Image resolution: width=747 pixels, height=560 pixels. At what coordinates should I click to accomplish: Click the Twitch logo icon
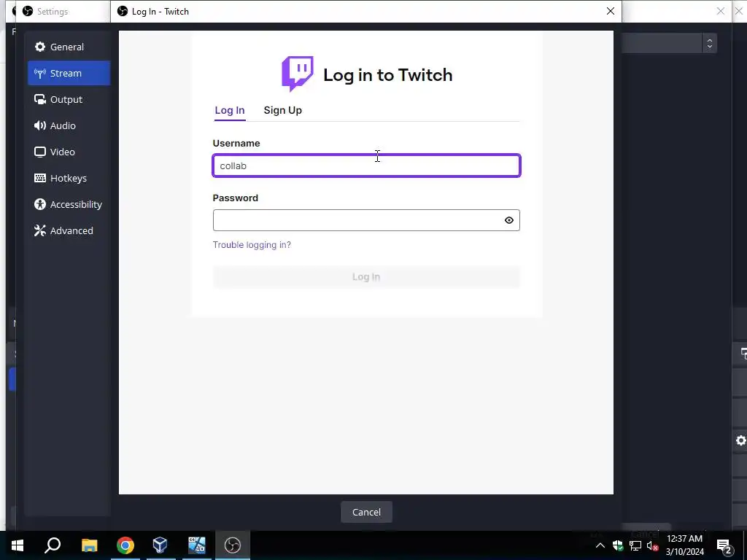tap(298, 74)
